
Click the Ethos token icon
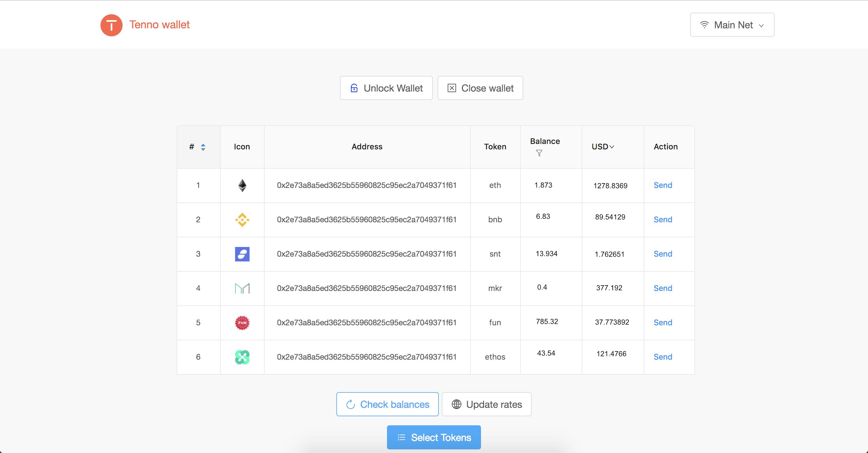point(242,357)
